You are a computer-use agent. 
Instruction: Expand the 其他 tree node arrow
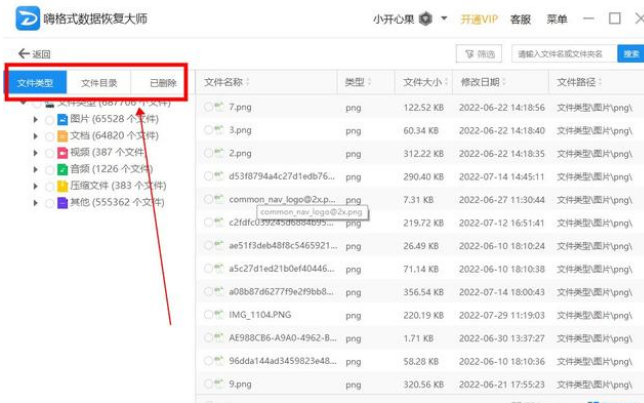tap(37, 202)
